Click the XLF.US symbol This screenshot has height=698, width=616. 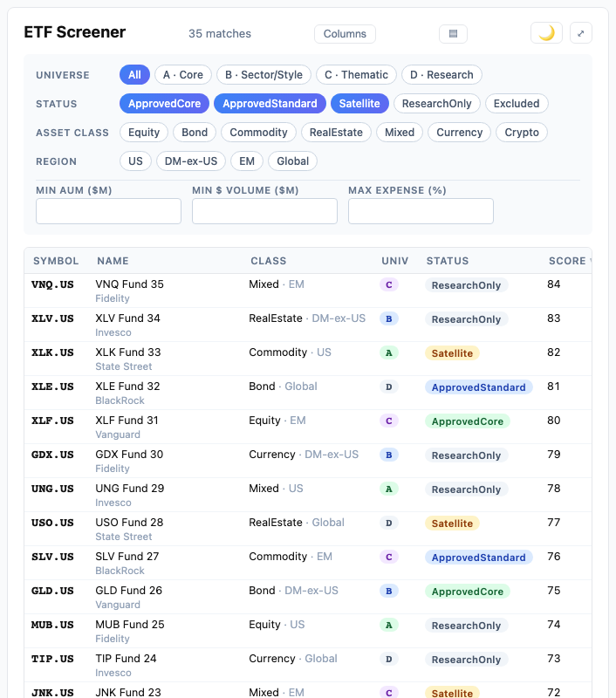(x=52, y=421)
